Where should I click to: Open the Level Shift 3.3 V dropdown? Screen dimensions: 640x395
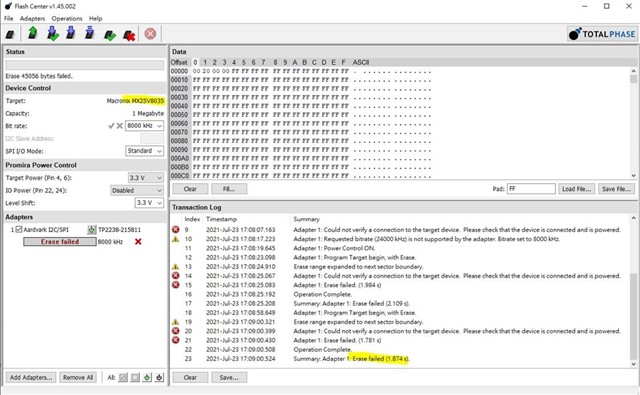pos(149,203)
